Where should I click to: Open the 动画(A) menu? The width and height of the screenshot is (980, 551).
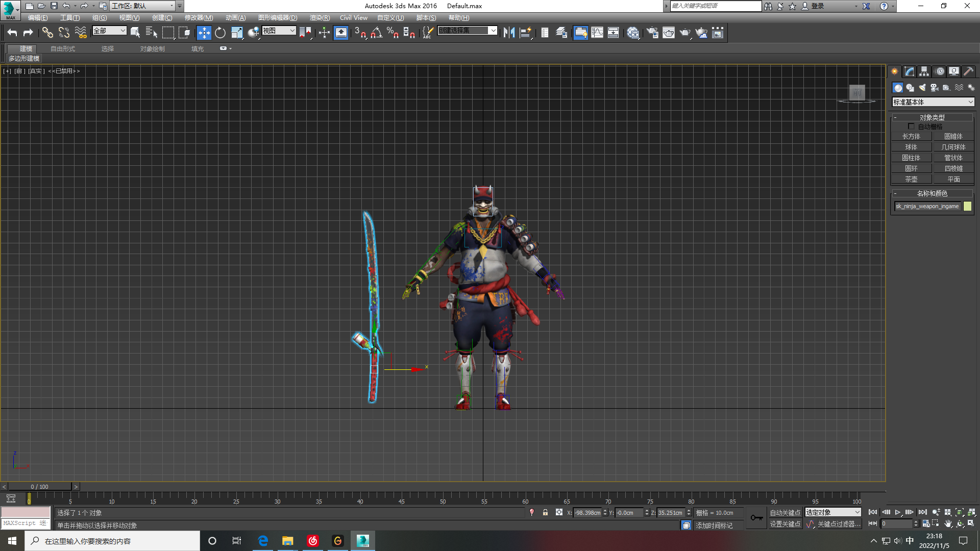coord(235,18)
